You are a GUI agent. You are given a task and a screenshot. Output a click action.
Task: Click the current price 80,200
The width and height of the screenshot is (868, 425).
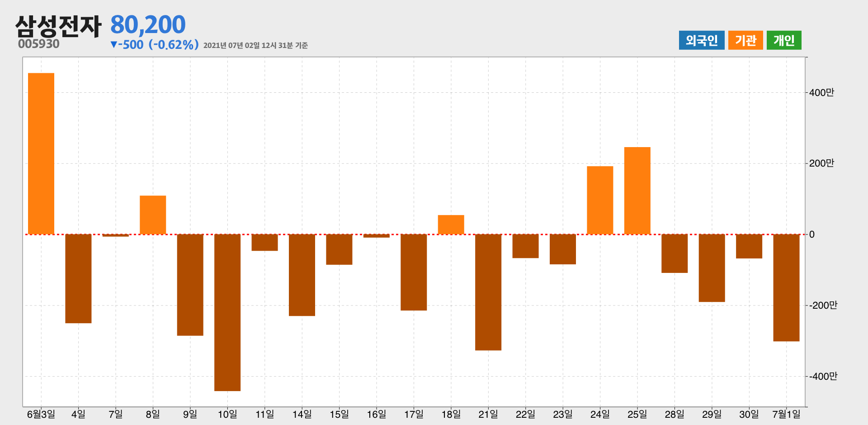pyautogui.click(x=148, y=24)
